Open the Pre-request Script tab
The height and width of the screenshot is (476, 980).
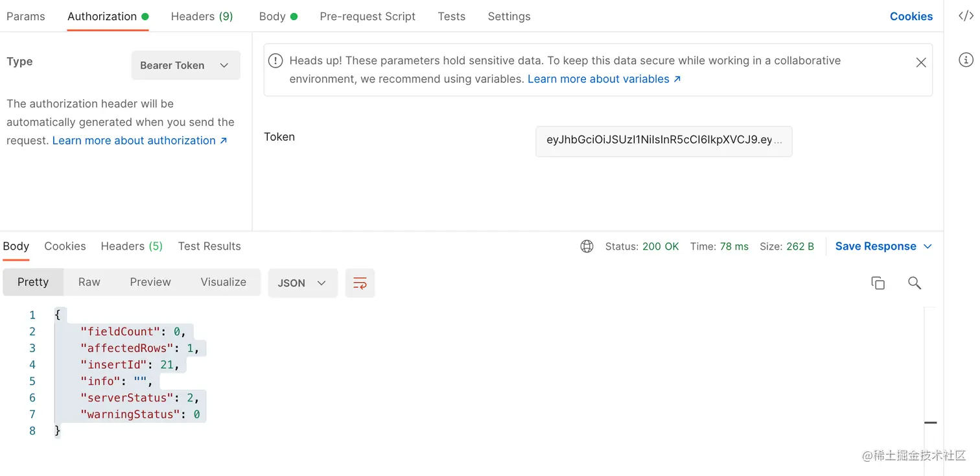(x=367, y=16)
